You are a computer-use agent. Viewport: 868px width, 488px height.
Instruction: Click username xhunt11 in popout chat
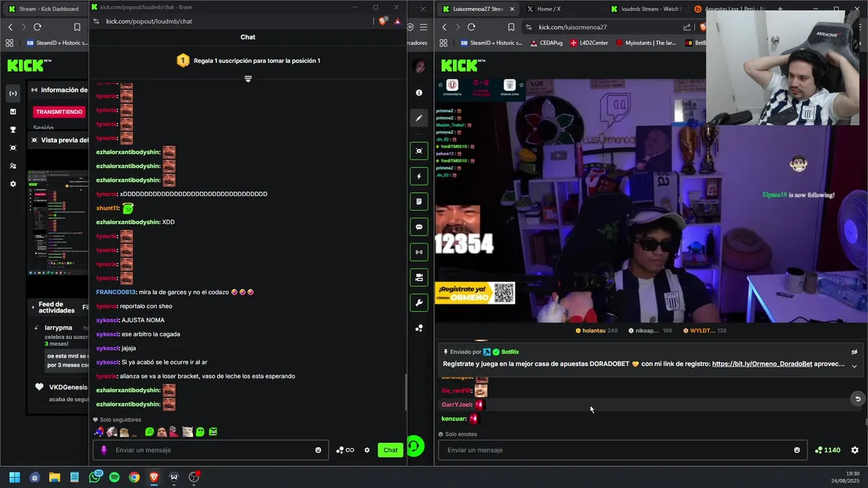[107, 208]
